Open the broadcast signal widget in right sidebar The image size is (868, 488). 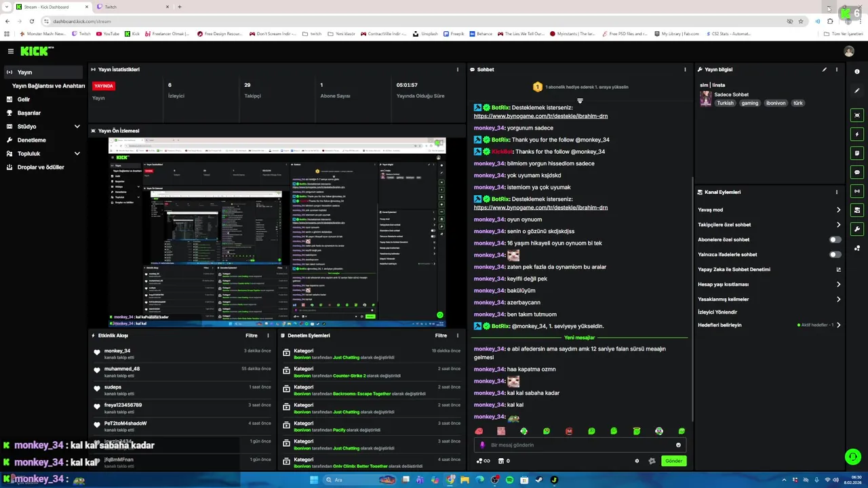(857, 191)
